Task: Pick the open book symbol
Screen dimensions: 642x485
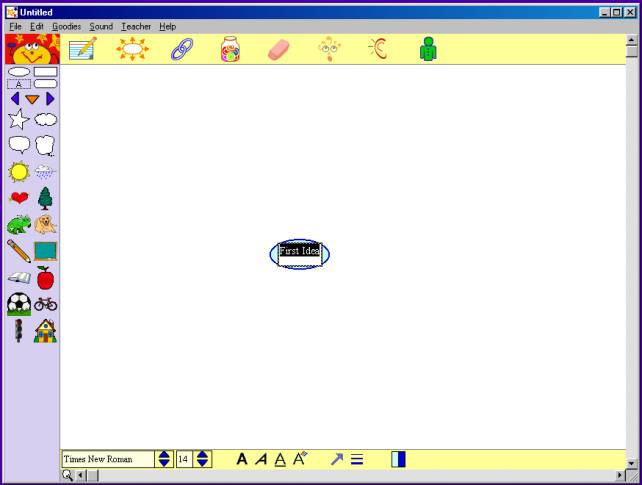Action: coord(19,278)
